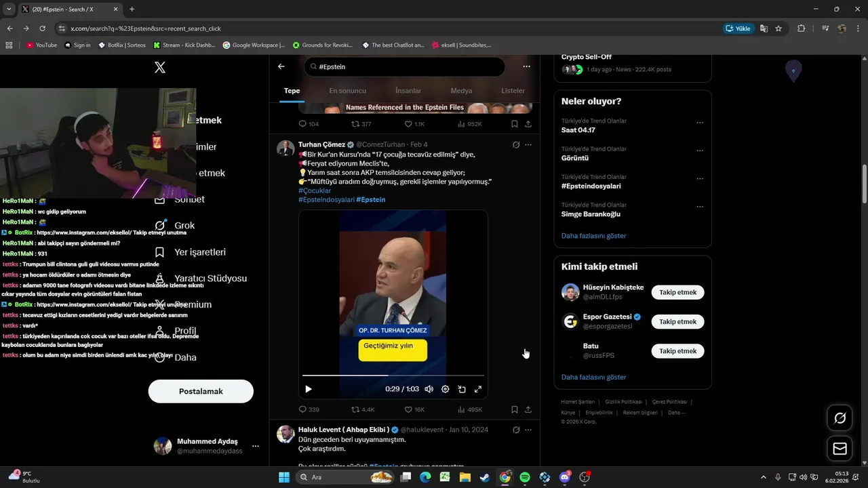The width and height of the screenshot is (868, 488).
Task: Mute the video with speaker icon
Action: click(x=429, y=389)
